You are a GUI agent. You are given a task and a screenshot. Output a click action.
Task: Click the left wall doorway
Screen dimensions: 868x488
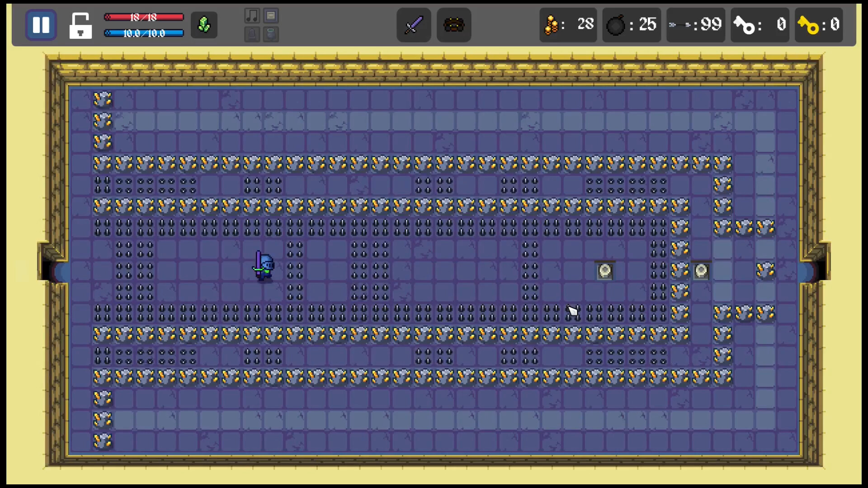click(x=53, y=271)
